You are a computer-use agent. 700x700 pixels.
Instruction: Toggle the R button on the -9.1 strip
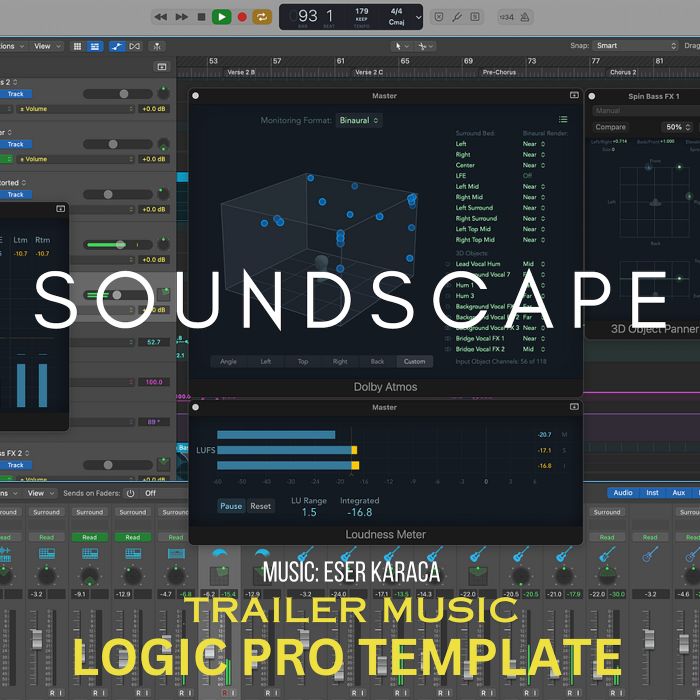pos(95,693)
